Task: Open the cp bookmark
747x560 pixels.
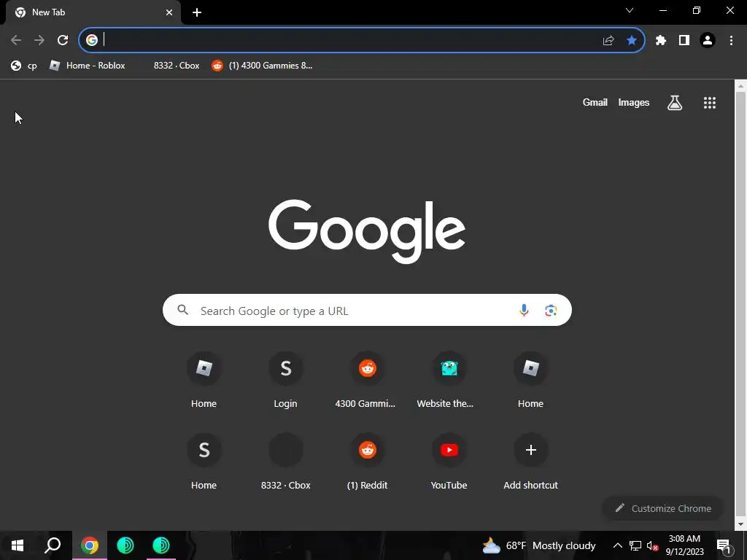Action: pyautogui.click(x=24, y=66)
